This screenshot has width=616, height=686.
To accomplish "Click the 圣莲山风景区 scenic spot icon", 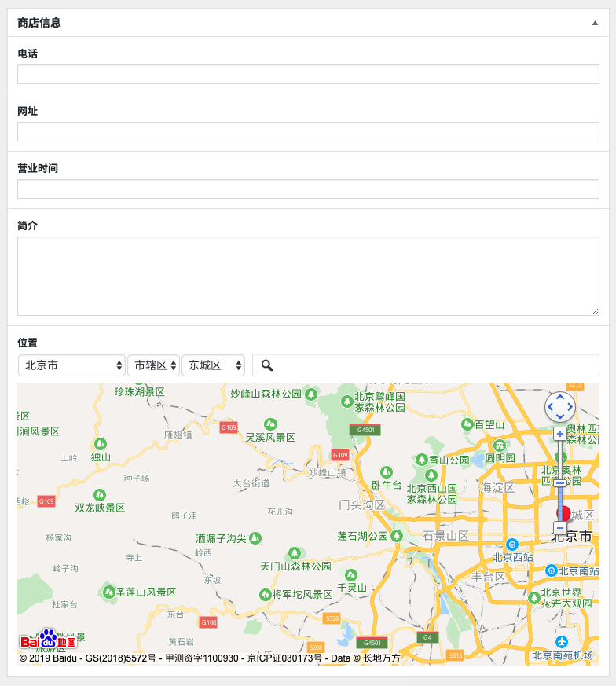I will [x=108, y=591].
